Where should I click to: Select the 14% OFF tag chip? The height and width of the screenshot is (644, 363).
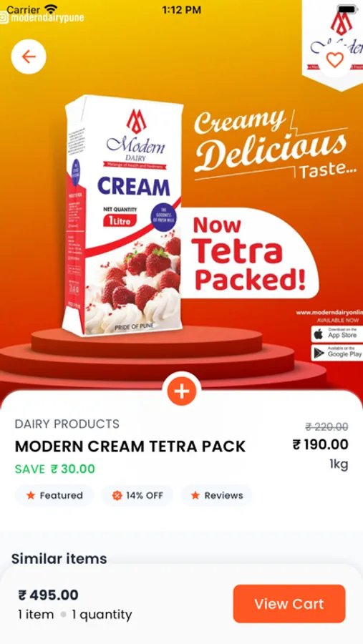coord(137,495)
